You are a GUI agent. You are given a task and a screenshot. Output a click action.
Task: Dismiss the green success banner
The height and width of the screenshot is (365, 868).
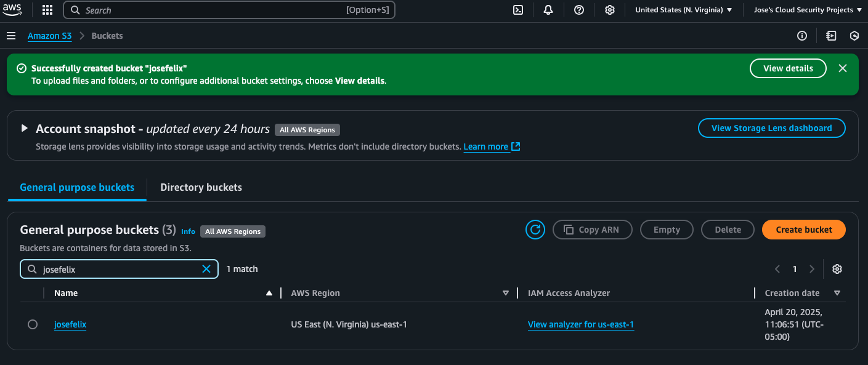(843, 68)
